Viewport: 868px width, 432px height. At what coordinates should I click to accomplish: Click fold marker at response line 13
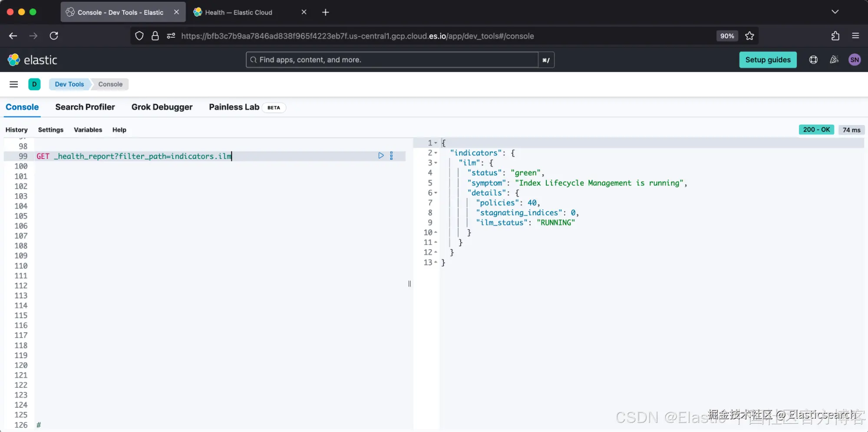[436, 262]
